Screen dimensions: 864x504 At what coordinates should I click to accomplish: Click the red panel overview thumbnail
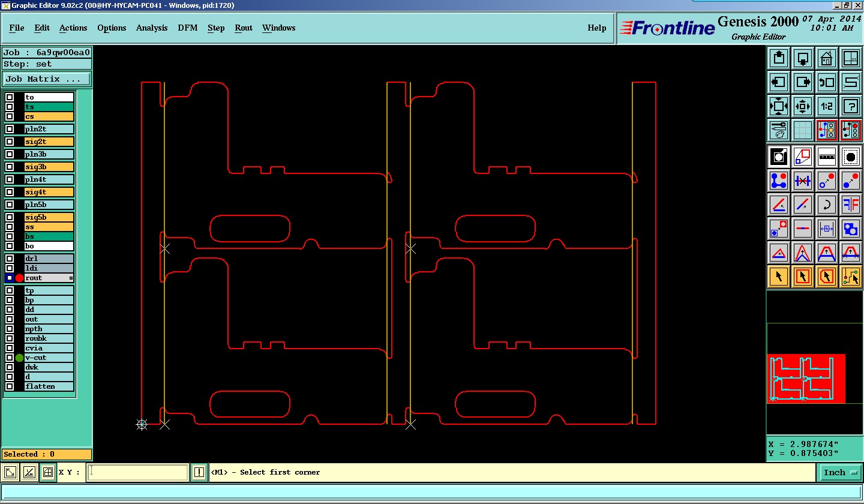coord(806,378)
